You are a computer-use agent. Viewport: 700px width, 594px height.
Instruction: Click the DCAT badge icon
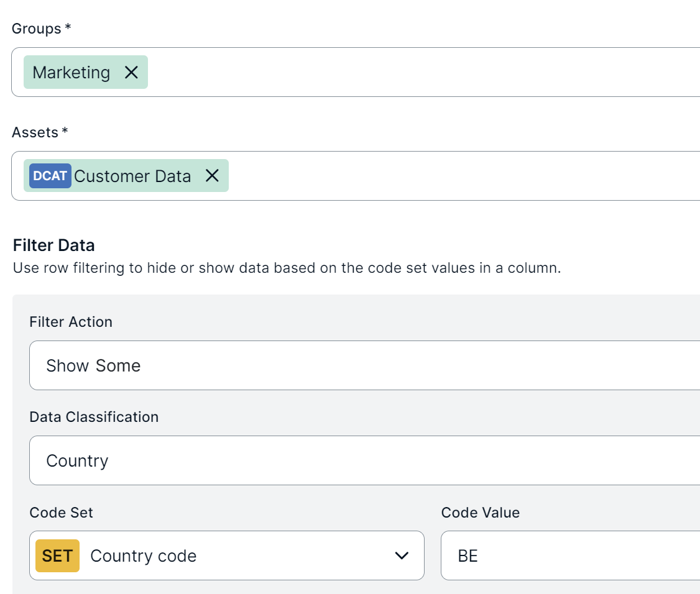pos(50,176)
